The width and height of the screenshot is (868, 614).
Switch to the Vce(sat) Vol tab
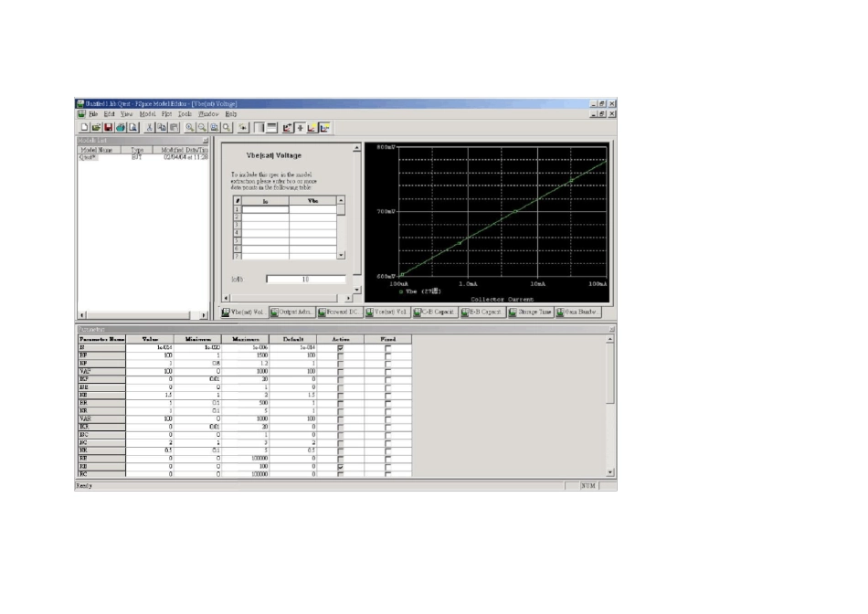pyautogui.click(x=387, y=312)
